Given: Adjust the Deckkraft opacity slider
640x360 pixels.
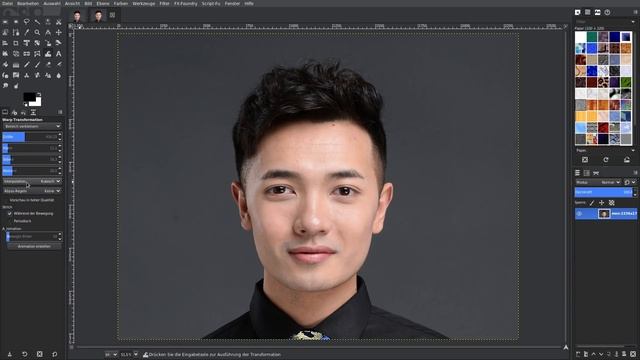Looking at the screenshot, I should [x=604, y=192].
